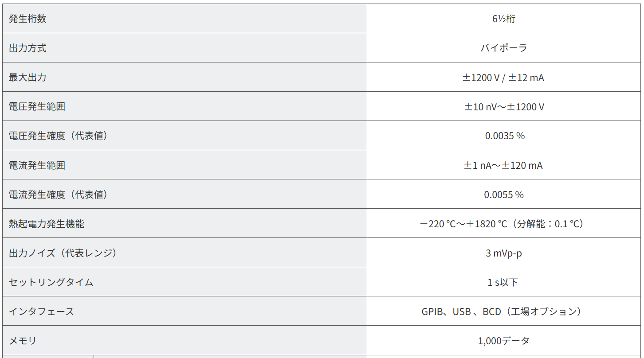Click the 熱起電力発生機能 row label
This screenshot has width=644, height=358.
46,224
